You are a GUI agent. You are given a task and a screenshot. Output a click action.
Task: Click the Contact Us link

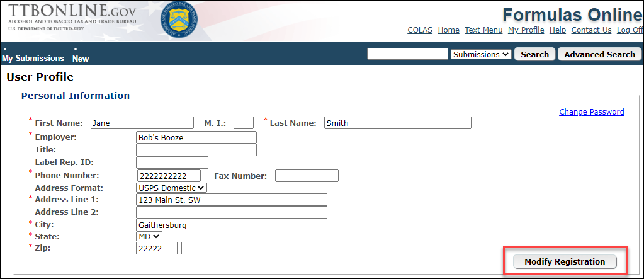coord(591,30)
